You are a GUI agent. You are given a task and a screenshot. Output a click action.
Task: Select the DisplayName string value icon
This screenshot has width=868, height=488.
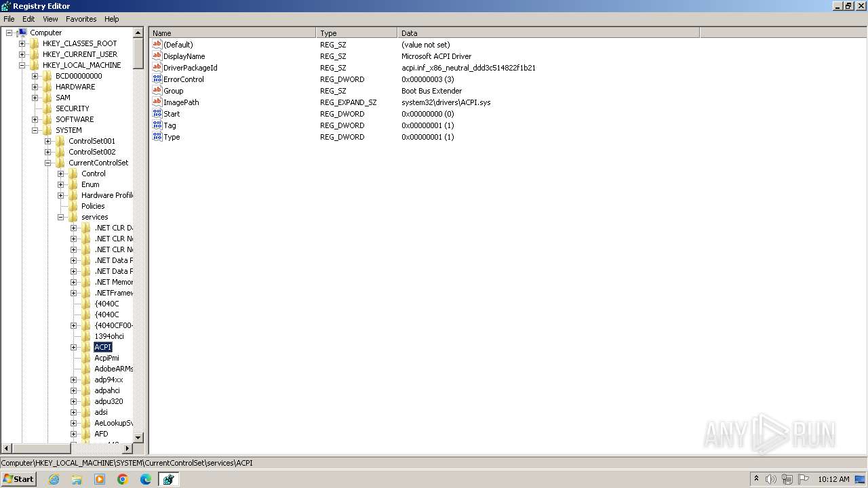tap(157, 56)
